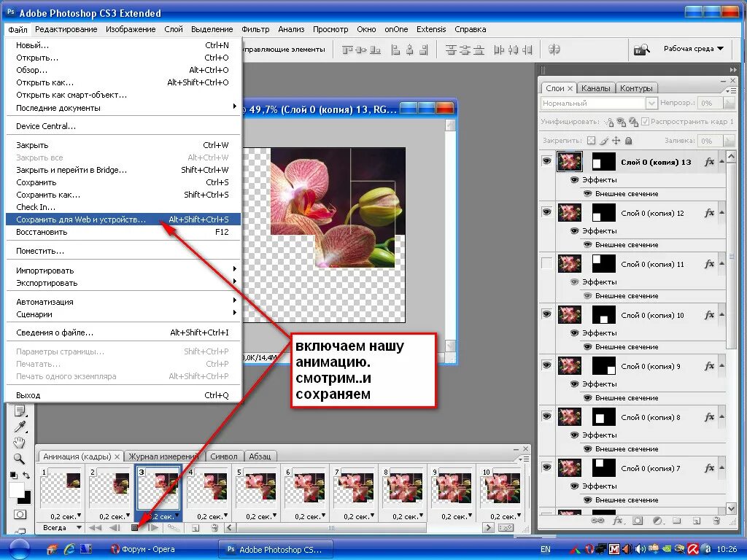747x560 pixels.
Task: Choose Сохранить для Web и устройств
Action: (123, 219)
